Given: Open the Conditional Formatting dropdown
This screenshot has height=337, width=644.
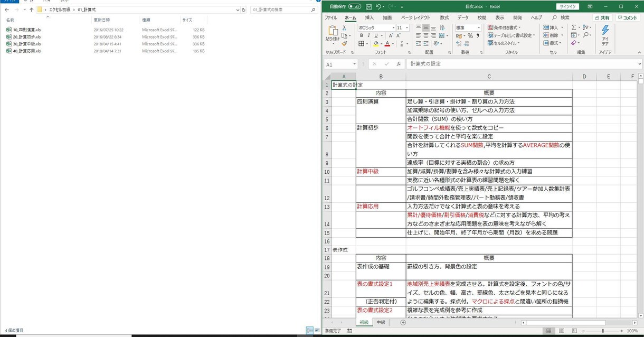Looking at the screenshot, I should point(504,27).
